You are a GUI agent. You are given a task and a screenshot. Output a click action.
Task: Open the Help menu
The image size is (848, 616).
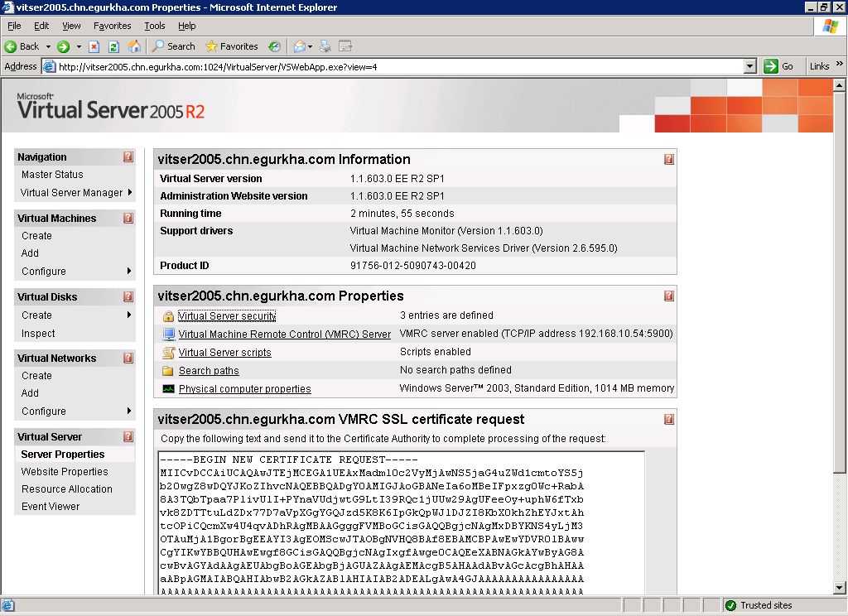(186, 26)
